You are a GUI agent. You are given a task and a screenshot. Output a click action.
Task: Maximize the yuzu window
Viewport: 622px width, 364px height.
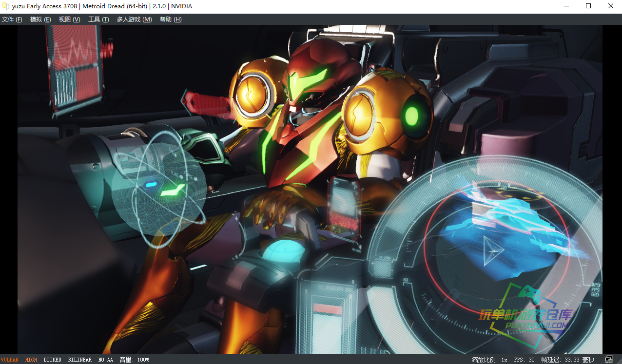pyautogui.click(x=588, y=6)
